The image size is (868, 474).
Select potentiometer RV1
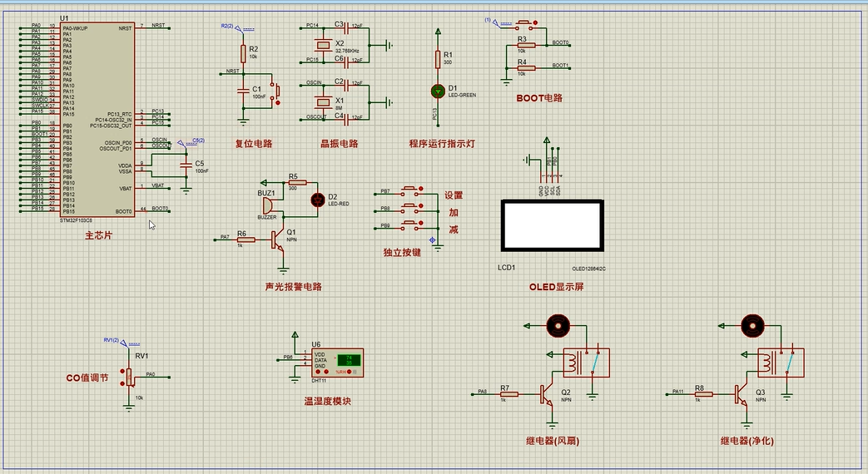[129, 378]
